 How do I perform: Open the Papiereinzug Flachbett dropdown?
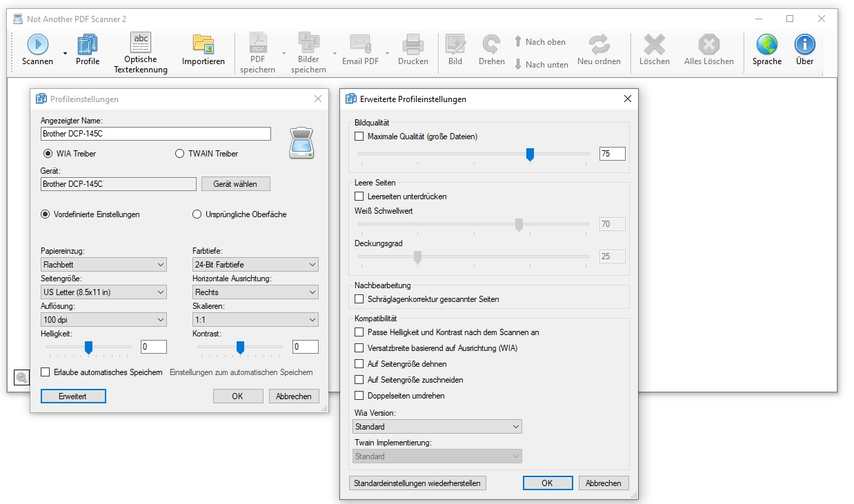(103, 265)
